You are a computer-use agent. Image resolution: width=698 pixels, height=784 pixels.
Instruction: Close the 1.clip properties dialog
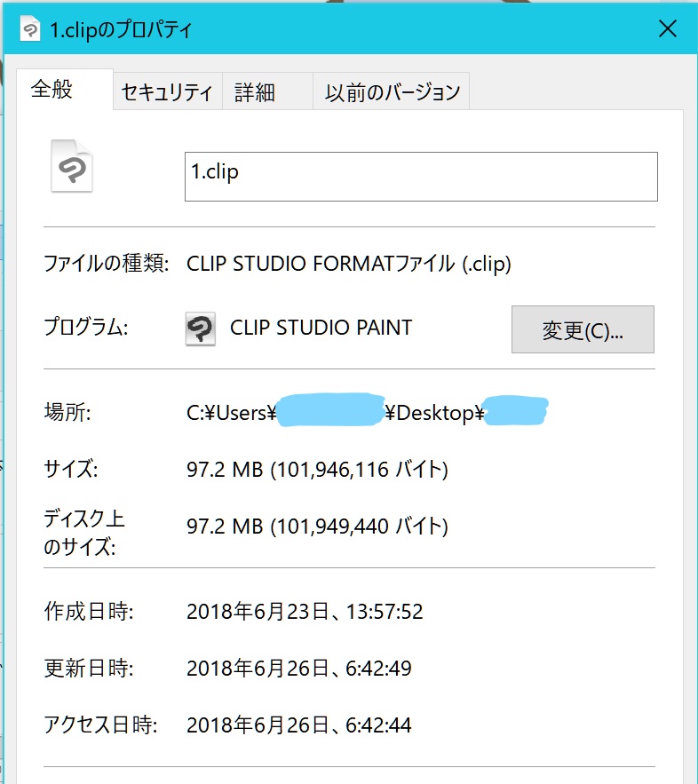668,28
